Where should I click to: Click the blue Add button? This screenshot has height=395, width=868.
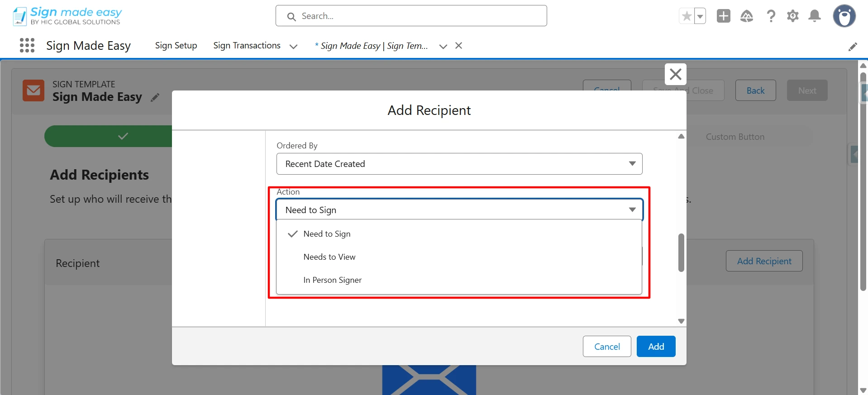coord(656,347)
